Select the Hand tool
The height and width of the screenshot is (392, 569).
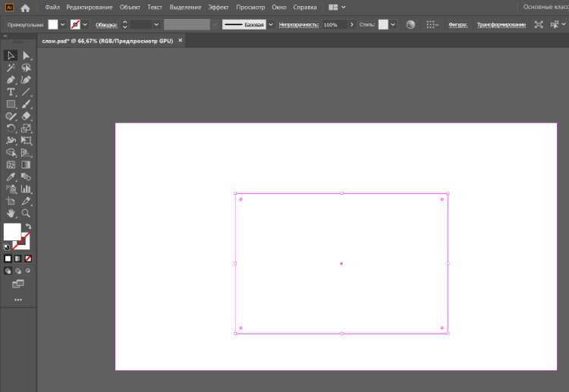11,213
